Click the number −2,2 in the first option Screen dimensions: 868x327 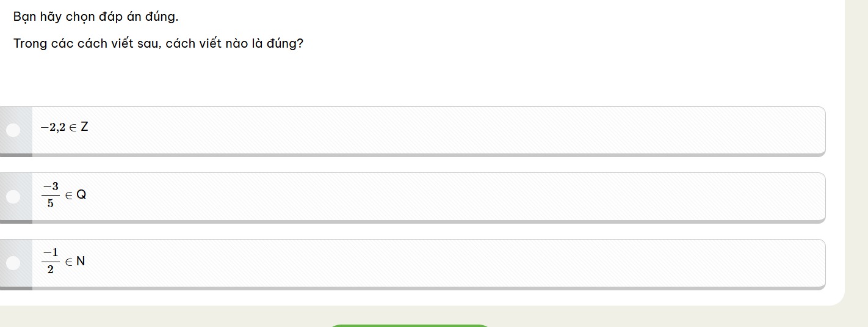click(x=52, y=128)
